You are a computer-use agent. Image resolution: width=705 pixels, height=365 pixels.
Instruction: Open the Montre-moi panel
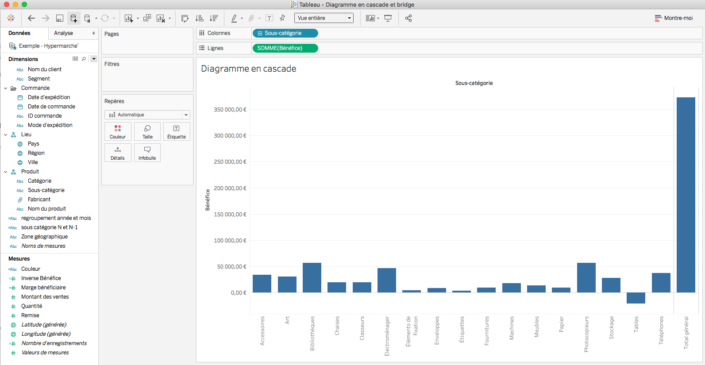pos(674,18)
